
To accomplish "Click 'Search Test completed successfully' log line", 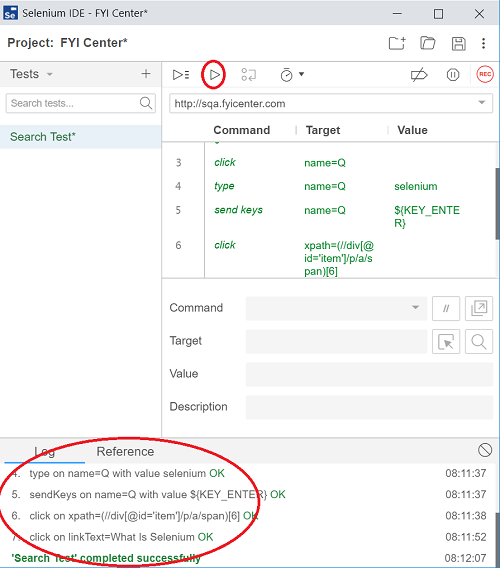I will coord(106,558).
